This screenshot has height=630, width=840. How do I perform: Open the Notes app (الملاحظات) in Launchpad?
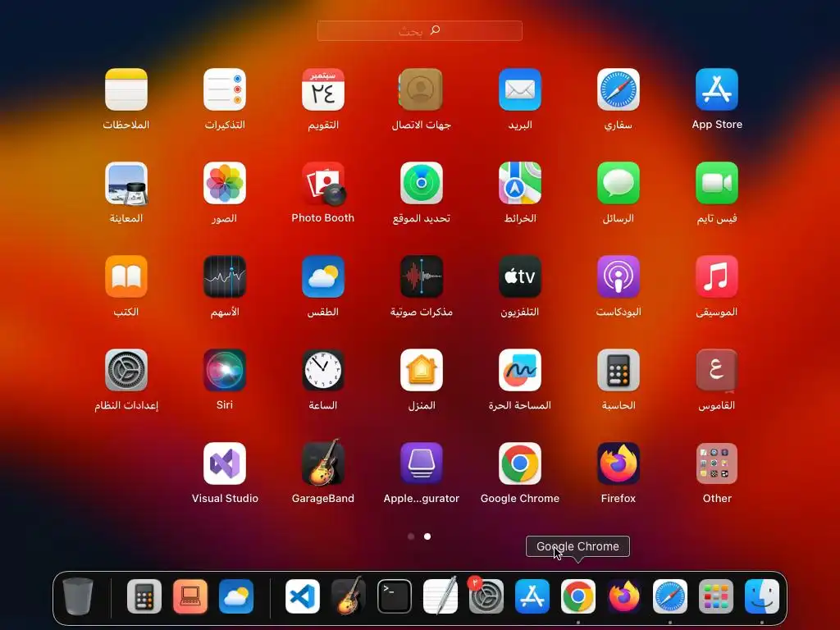tap(126, 89)
